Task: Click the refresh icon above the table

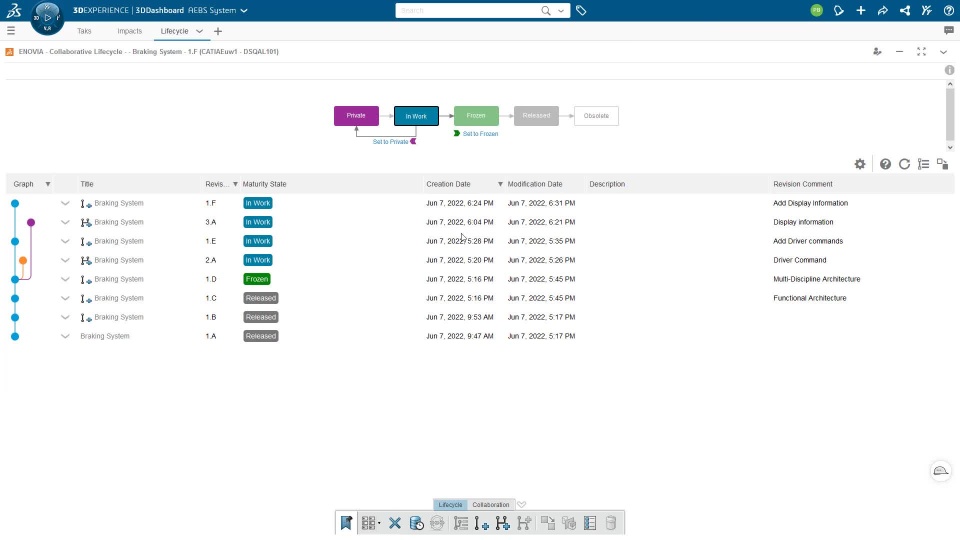Action: pos(904,164)
